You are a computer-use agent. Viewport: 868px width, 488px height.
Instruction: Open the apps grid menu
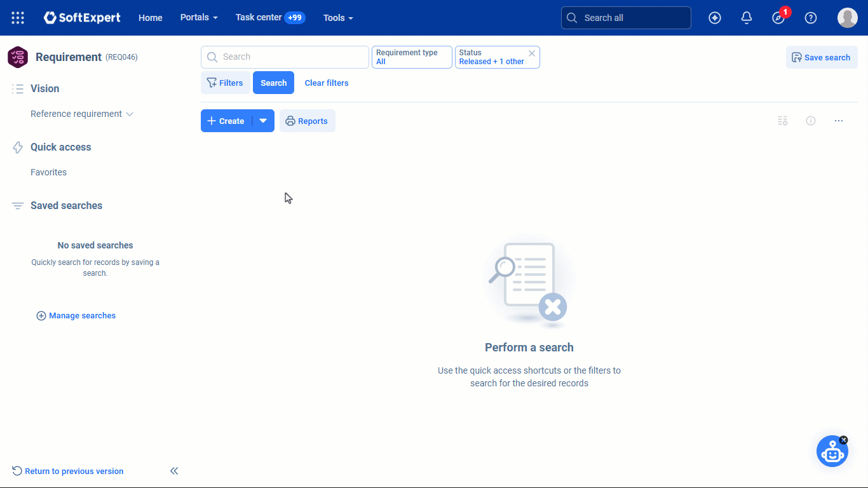point(18,18)
